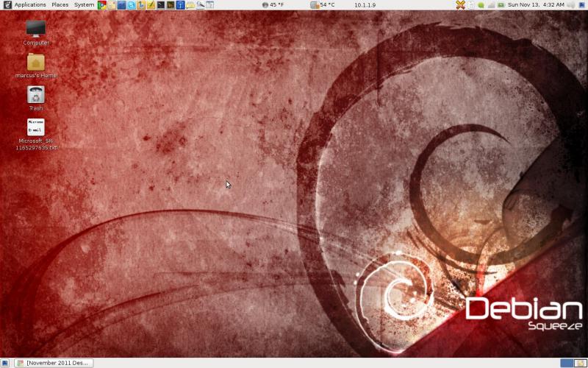
Task: Open the network signal tray icon
Action: point(491,5)
